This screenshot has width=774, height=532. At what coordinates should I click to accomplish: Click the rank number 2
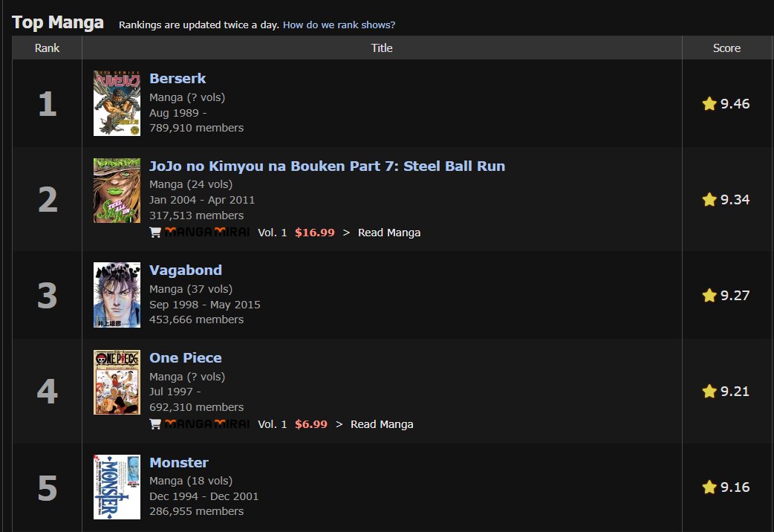48,200
